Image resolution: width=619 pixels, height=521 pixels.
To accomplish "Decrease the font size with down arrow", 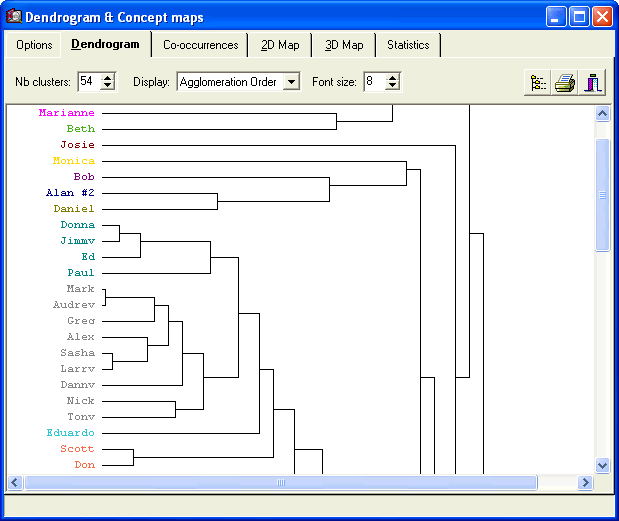I will point(393,87).
